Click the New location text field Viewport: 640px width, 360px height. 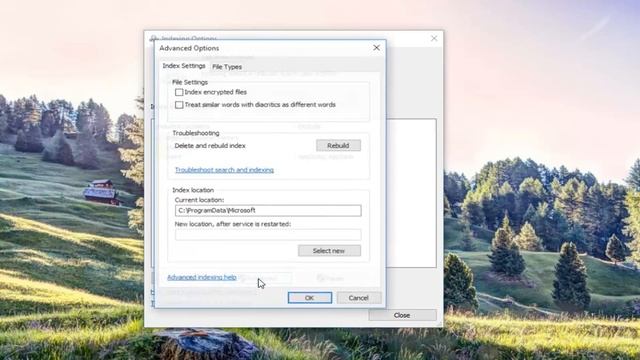point(268,234)
